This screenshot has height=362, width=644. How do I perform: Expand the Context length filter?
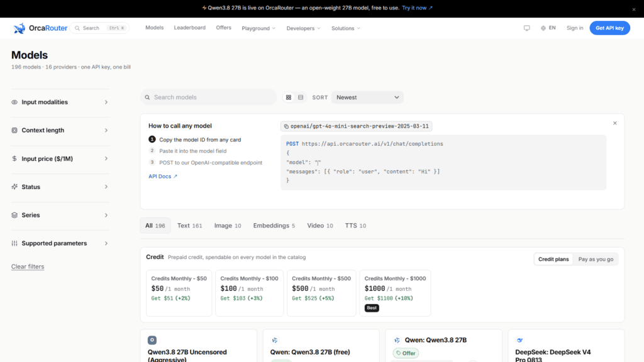(60, 130)
